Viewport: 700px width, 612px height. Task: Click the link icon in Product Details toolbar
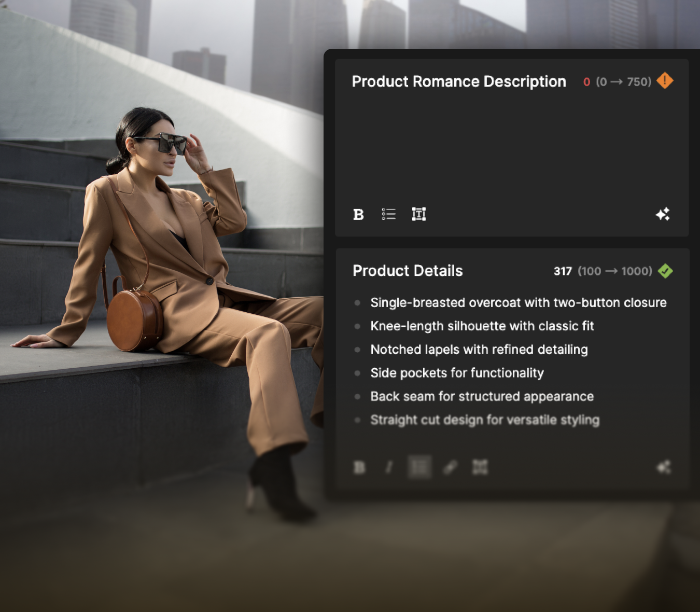coord(450,468)
